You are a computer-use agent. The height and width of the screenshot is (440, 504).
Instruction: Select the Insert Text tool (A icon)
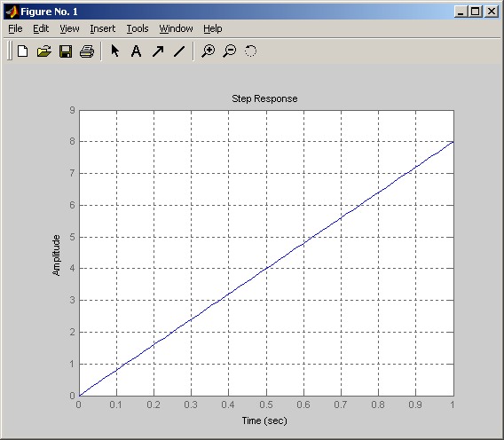pos(136,51)
